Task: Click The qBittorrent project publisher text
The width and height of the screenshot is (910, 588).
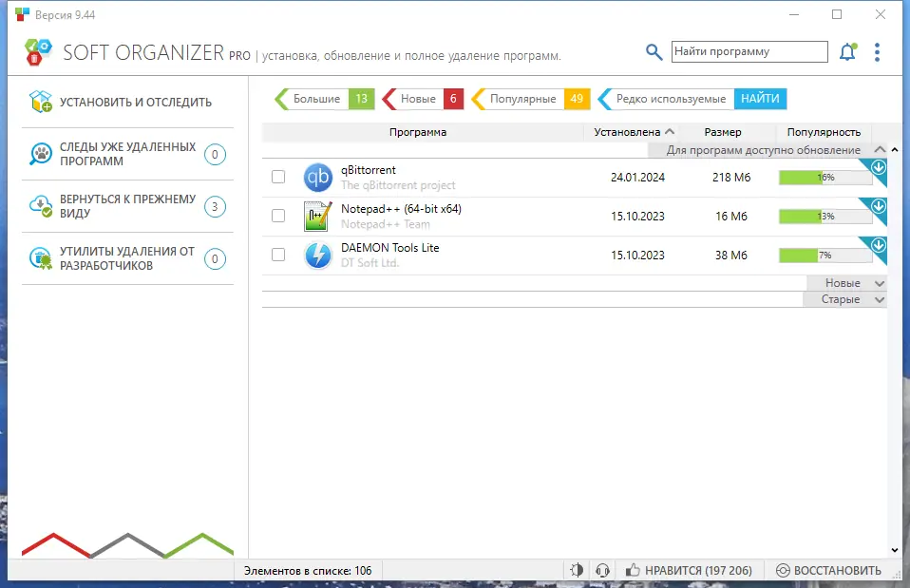Action: point(398,185)
